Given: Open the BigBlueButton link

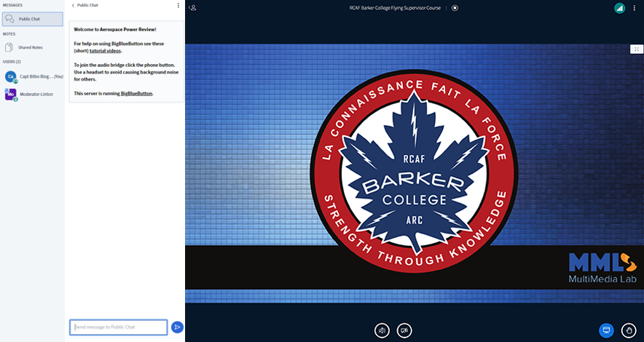Looking at the screenshot, I should point(136,93).
